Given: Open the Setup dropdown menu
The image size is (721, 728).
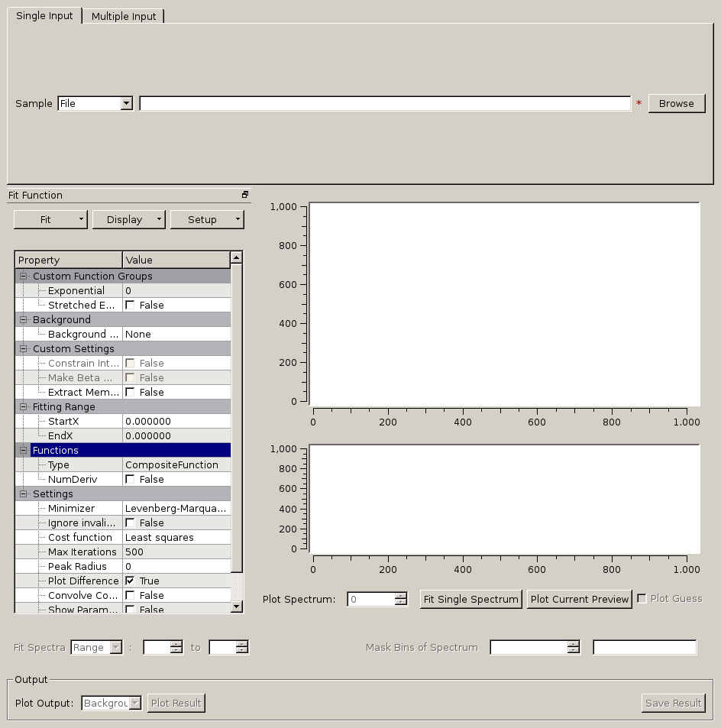Looking at the screenshot, I should [206, 220].
